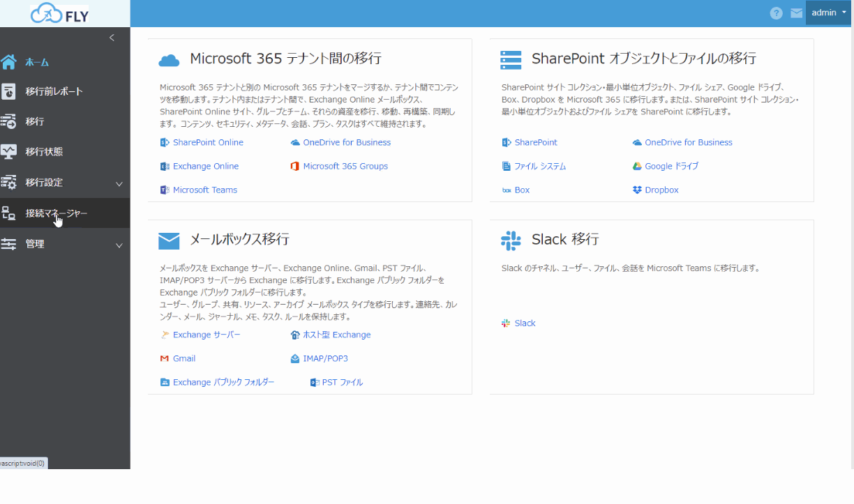
Task: Click the Microsoft 365 テナント間の移行 heading
Action: point(286,58)
